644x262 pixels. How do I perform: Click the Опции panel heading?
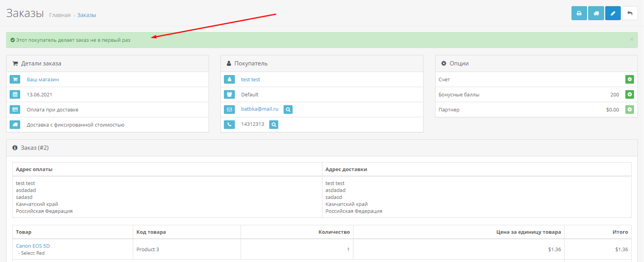pos(536,63)
